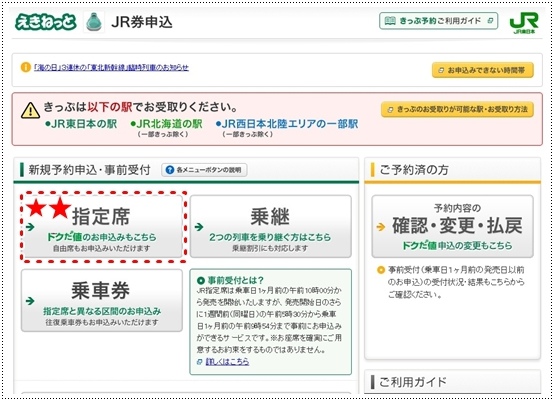This screenshot has height=401, width=554.
Task: Click the blue question mark icon
Action: point(170,170)
